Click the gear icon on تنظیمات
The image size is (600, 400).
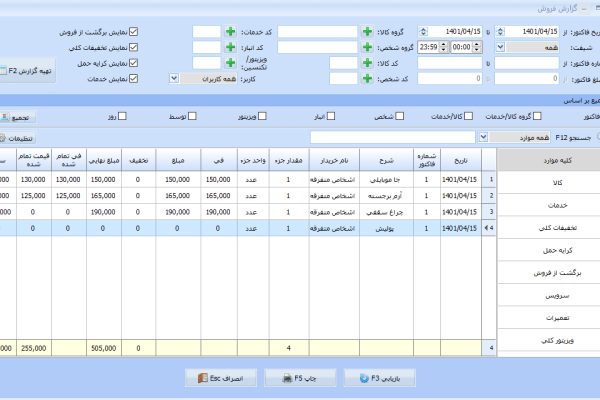click(x=2, y=138)
